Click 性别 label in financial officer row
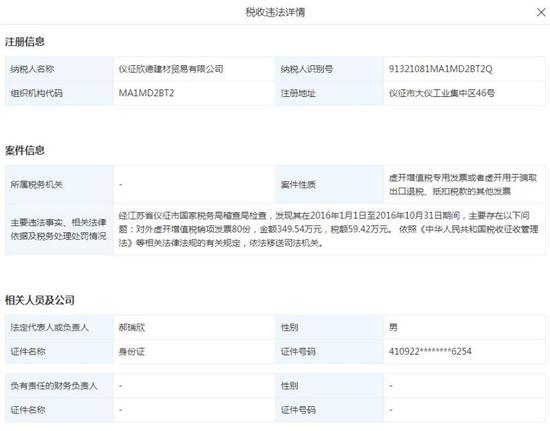The width and height of the screenshot is (550, 431). coord(329,386)
